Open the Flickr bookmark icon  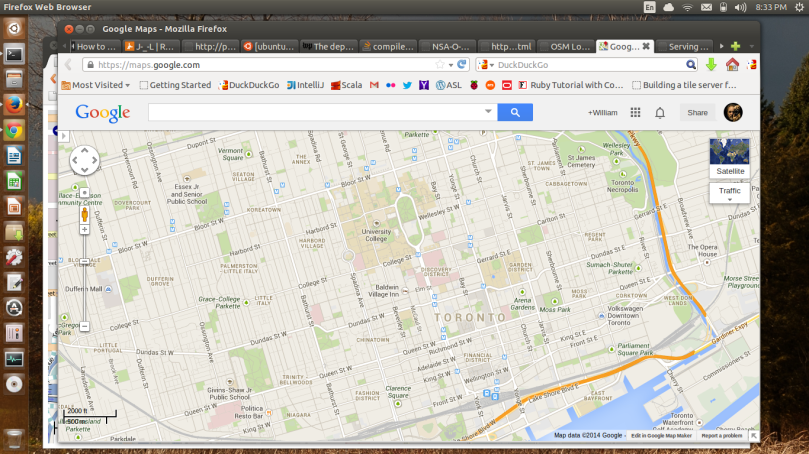pyautogui.click(x=391, y=85)
